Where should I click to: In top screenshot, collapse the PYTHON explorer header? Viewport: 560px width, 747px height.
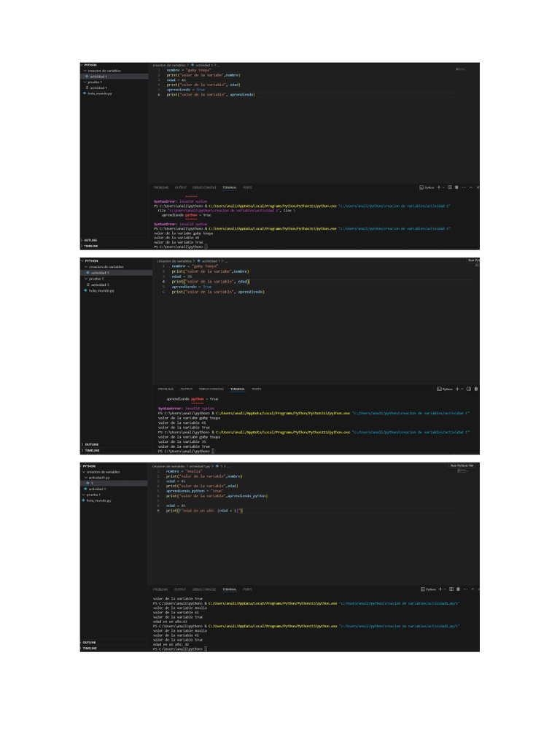89,65
